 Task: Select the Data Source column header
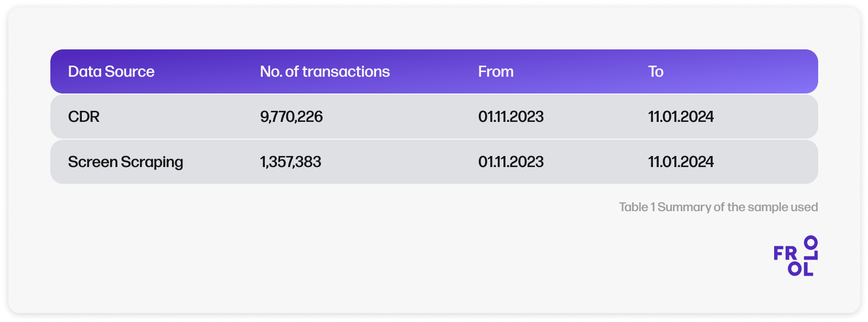(x=111, y=71)
